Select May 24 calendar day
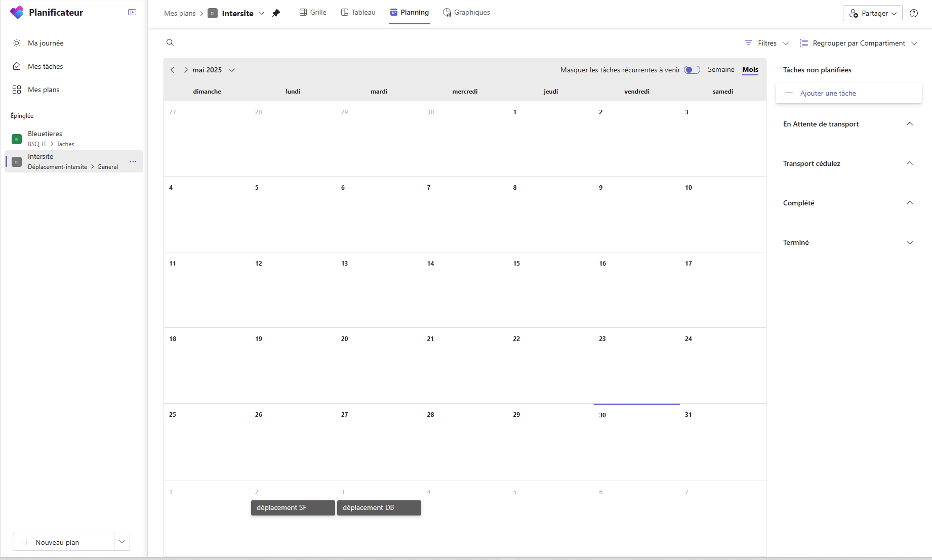Viewport: 932px width, 560px height. (723, 365)
